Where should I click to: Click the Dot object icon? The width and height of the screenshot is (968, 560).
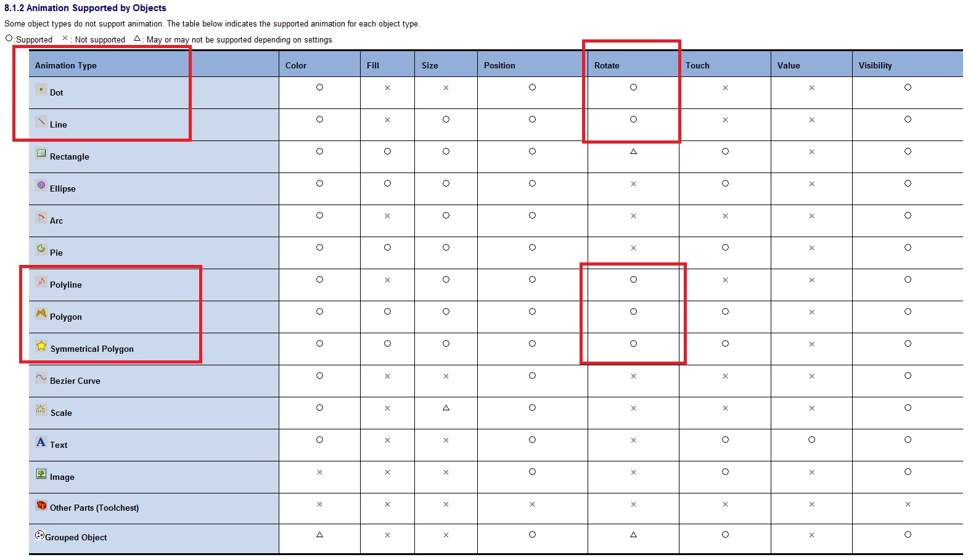tap(41, 89)
